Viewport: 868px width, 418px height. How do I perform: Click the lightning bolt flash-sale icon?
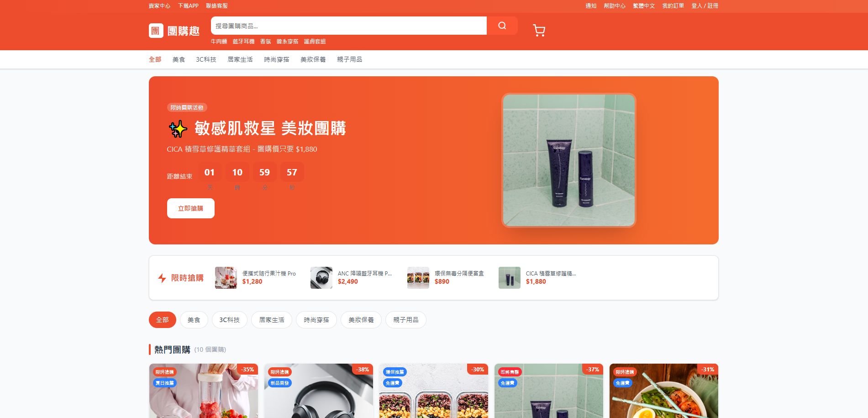(162, 278)
